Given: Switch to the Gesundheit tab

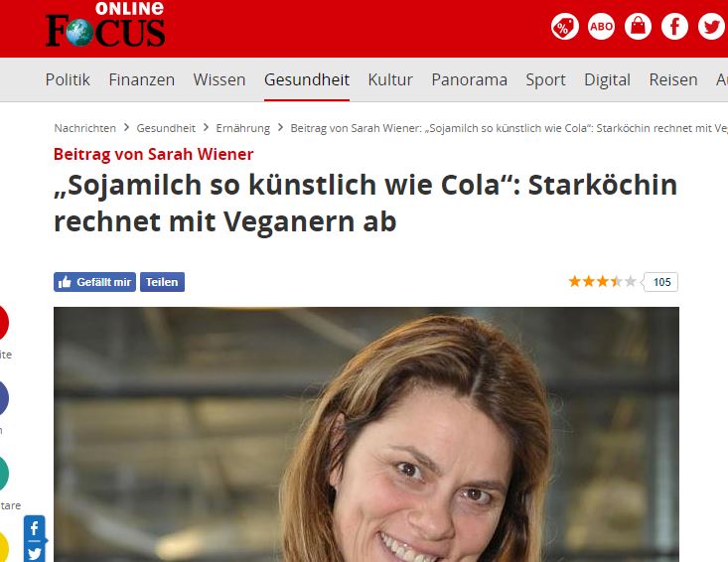Looking at the screenshot, I should [307, 79].
